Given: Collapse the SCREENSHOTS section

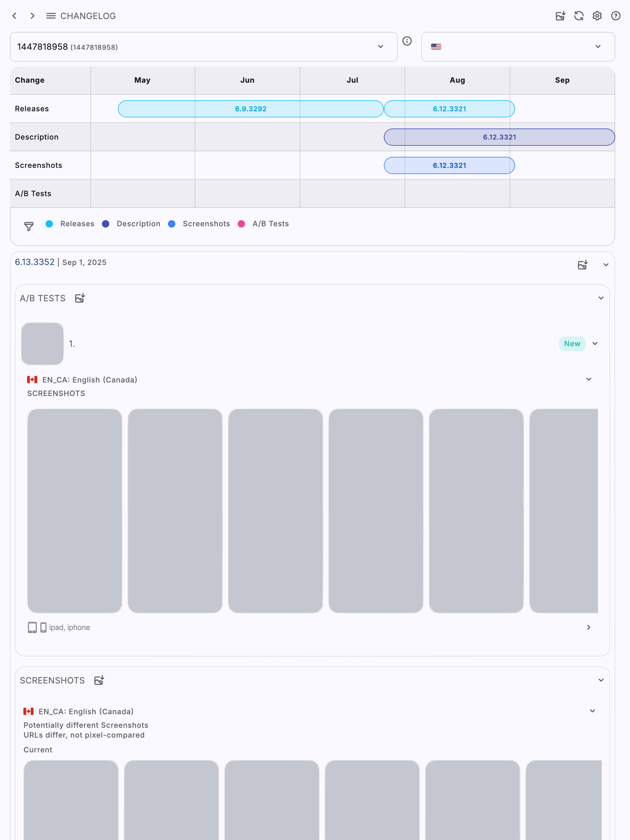Looking at the screenshot, I should click(x=601, y=680).
